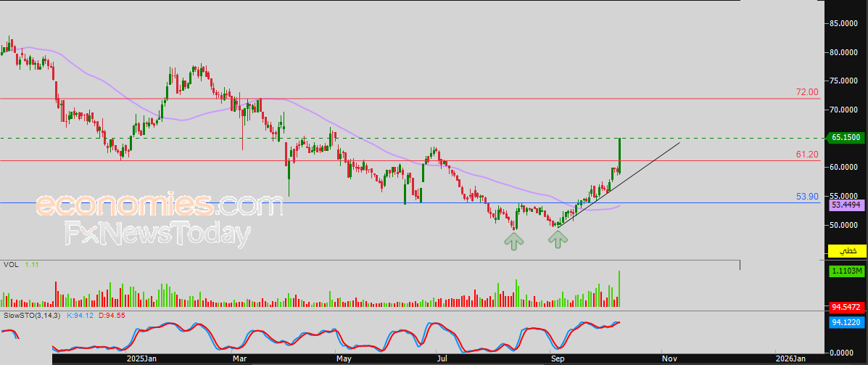Select the blue 94.1220 stochastic K tag
The height and width of the screenshot is (365, 868).
(847, 321)
